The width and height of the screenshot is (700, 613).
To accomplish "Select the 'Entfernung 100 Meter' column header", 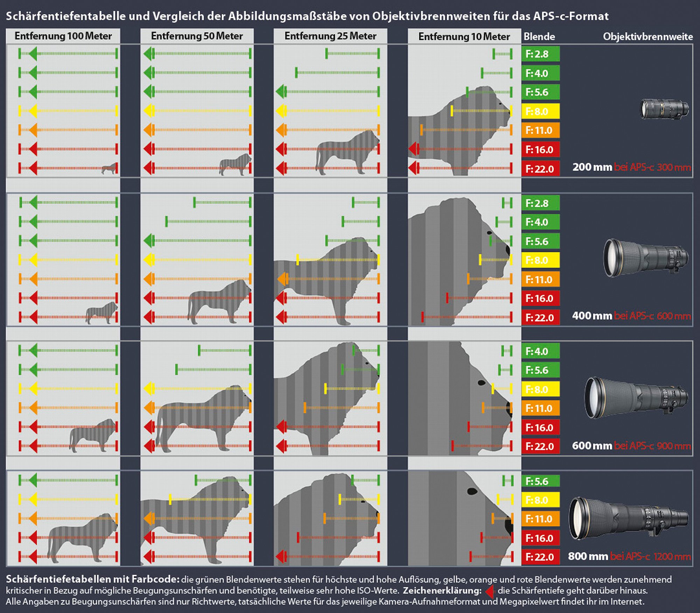I will (x=63, y=36).
